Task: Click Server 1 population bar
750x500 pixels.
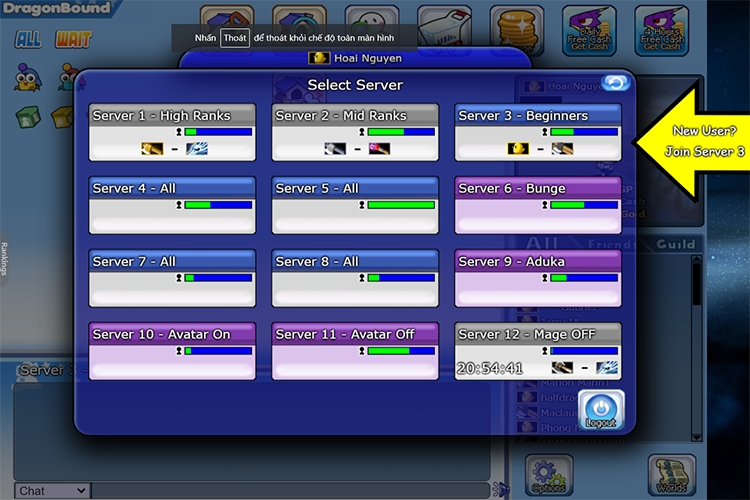Action: [218, 132]
